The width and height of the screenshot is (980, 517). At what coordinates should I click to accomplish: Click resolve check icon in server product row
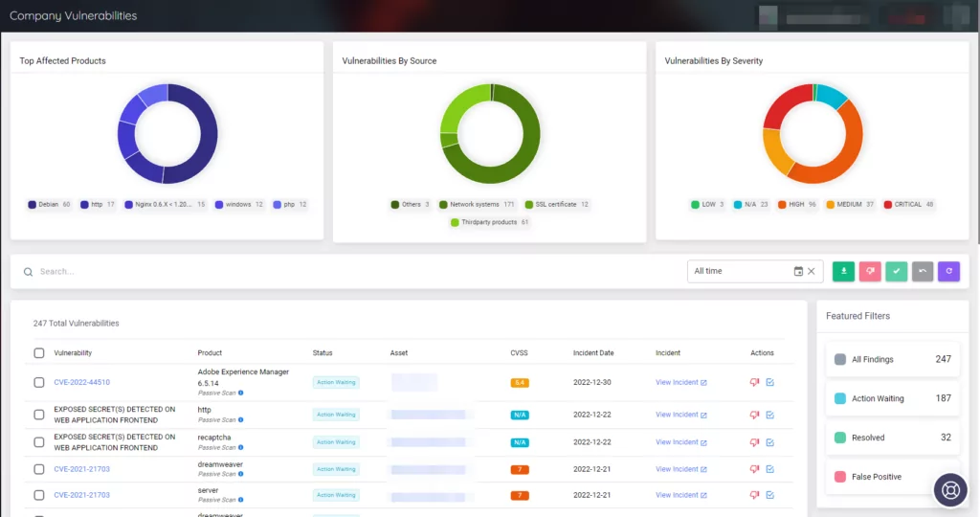(770, 494)
